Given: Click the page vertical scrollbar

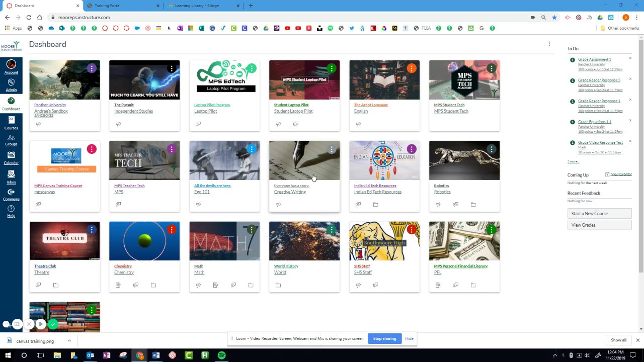Looking at the screenshot, I should (641, 156).
